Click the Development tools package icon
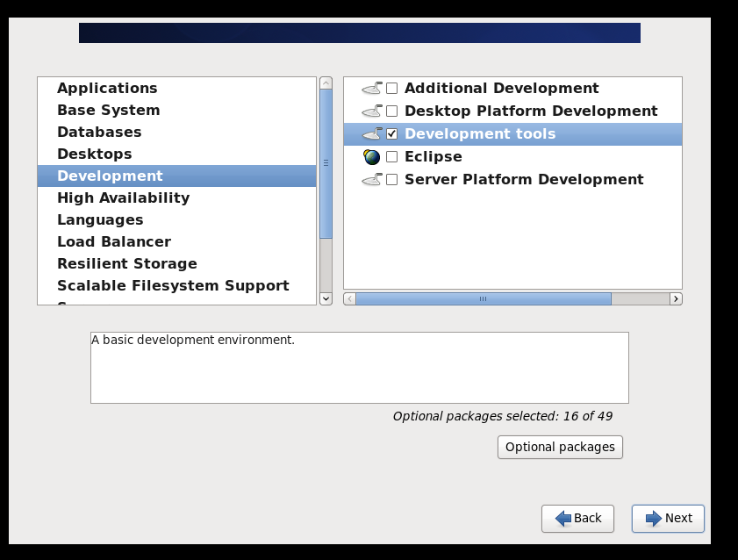 (x=372, y=133)
